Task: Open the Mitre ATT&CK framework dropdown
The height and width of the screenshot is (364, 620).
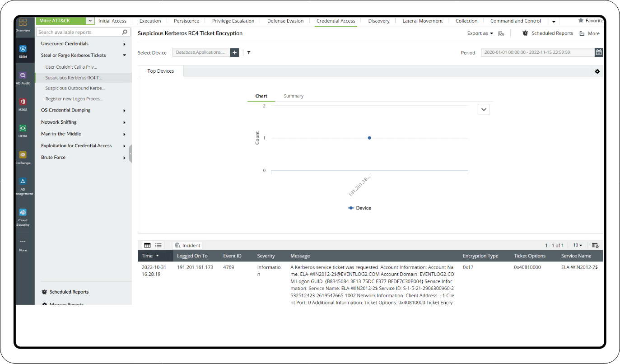Action: coord(89,21)
